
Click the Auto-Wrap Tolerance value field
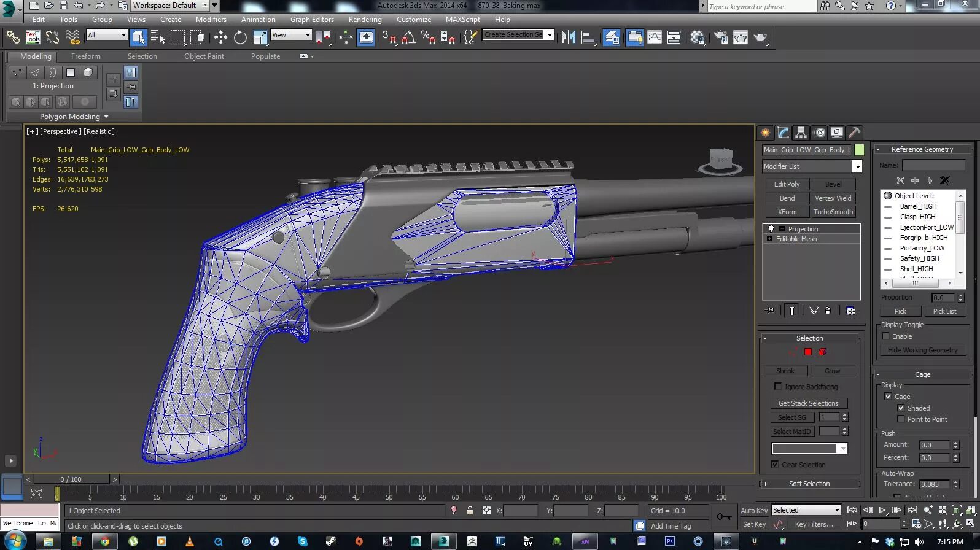934,484
